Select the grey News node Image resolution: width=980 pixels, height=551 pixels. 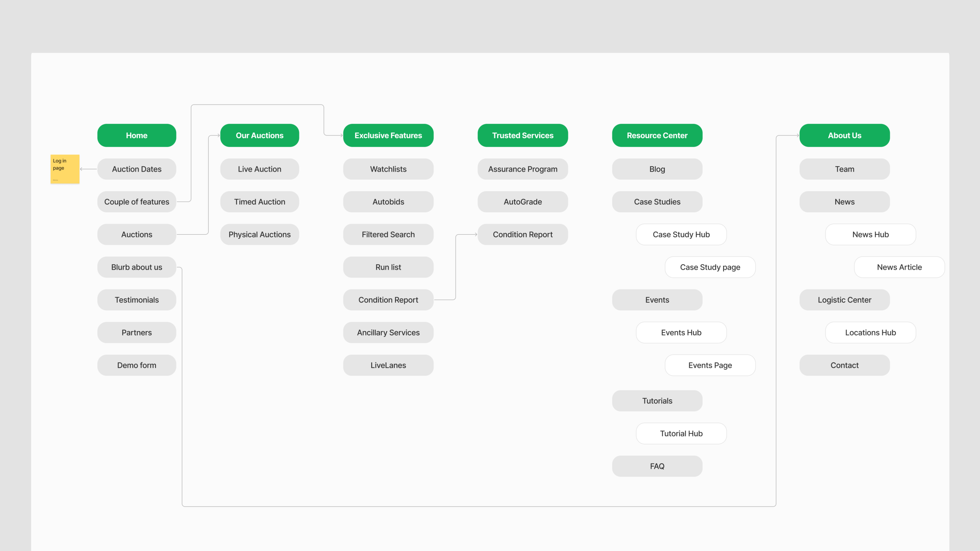pyautogui.click(x=845, y=202)
